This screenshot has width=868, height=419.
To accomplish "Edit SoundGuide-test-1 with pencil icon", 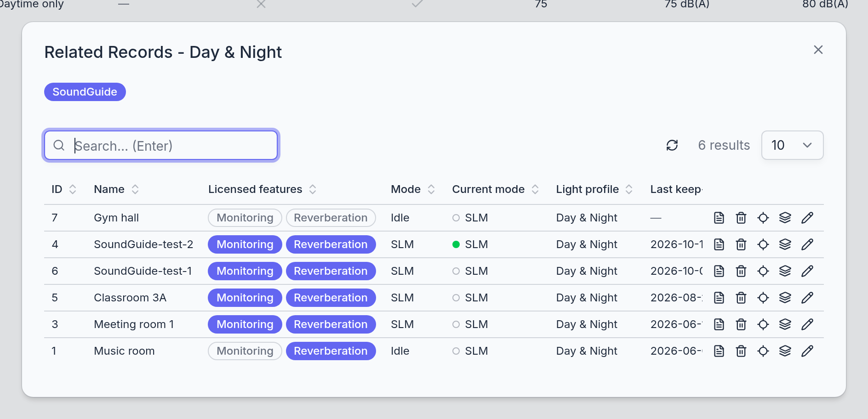I will coord(807,271).
